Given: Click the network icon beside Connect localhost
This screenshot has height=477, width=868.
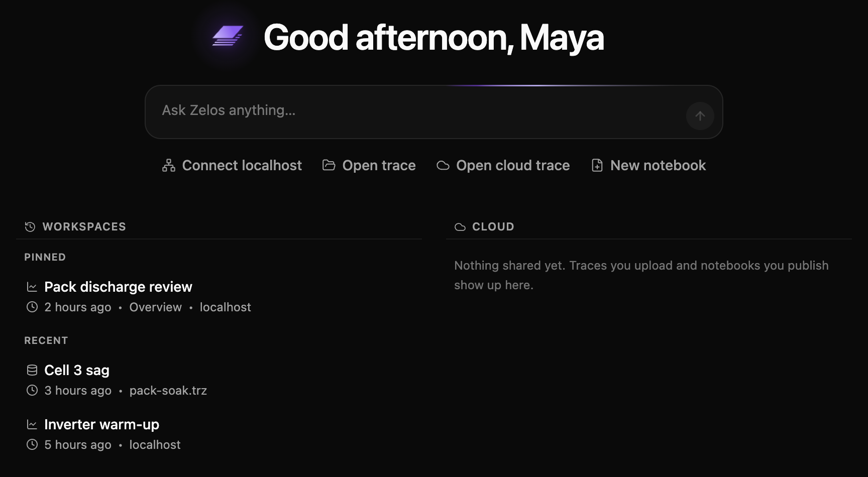Looking at the screenshot, I should point(169,165).
